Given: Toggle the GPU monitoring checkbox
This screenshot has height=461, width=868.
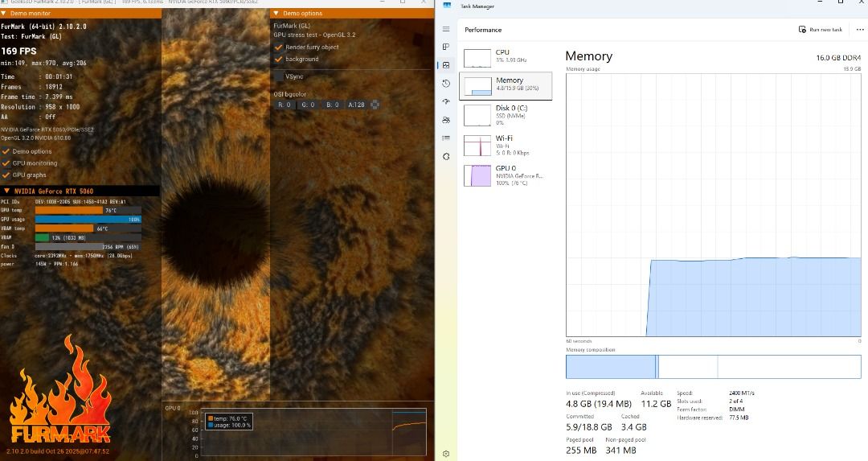Looking at the screenshot, I should coord(6,163).
